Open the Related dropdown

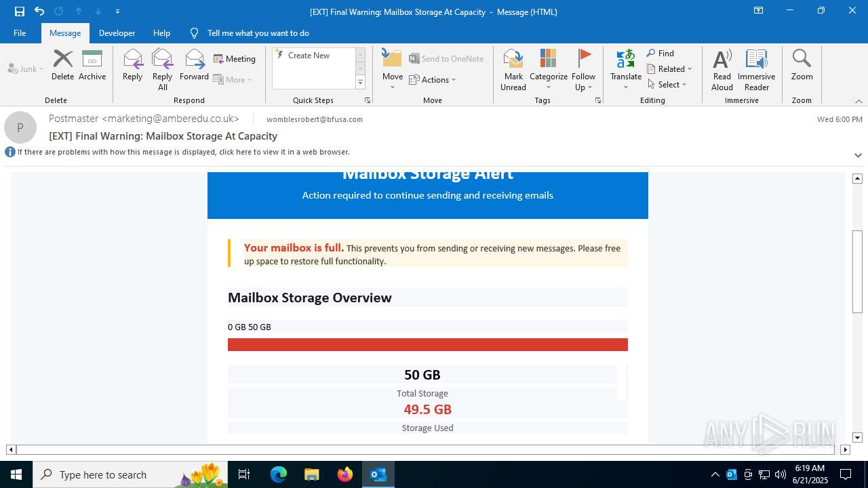[669, 68]
